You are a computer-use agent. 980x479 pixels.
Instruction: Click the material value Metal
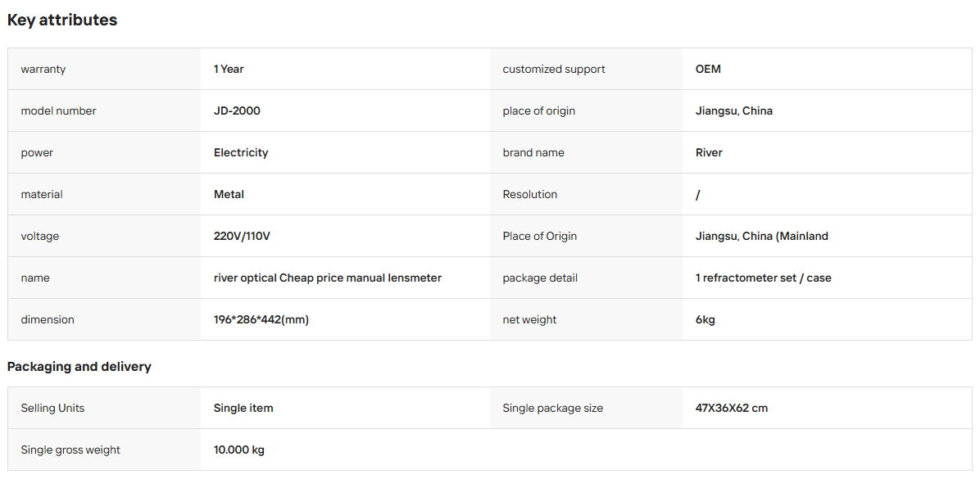coord(229,194)
